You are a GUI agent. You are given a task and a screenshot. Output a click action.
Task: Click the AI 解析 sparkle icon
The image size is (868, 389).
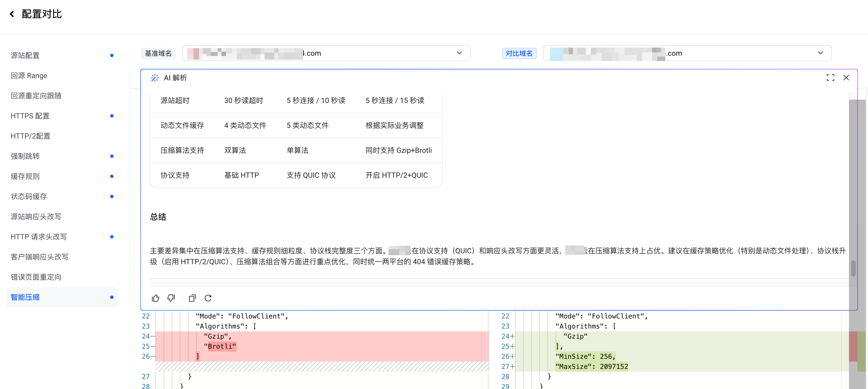[155, 78]
